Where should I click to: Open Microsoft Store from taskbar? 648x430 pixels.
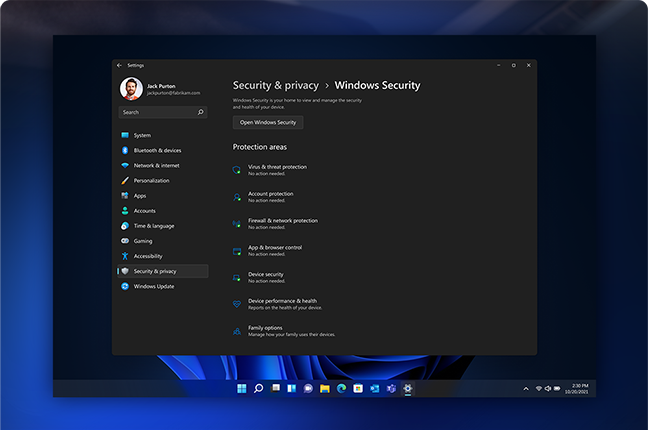click(358, 389)
